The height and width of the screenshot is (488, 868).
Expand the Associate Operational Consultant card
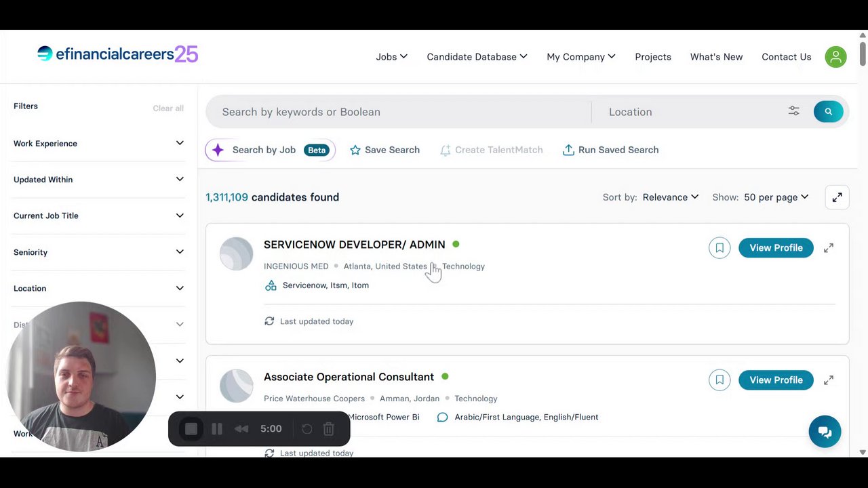pyautogui.click(x=829, y=380)
